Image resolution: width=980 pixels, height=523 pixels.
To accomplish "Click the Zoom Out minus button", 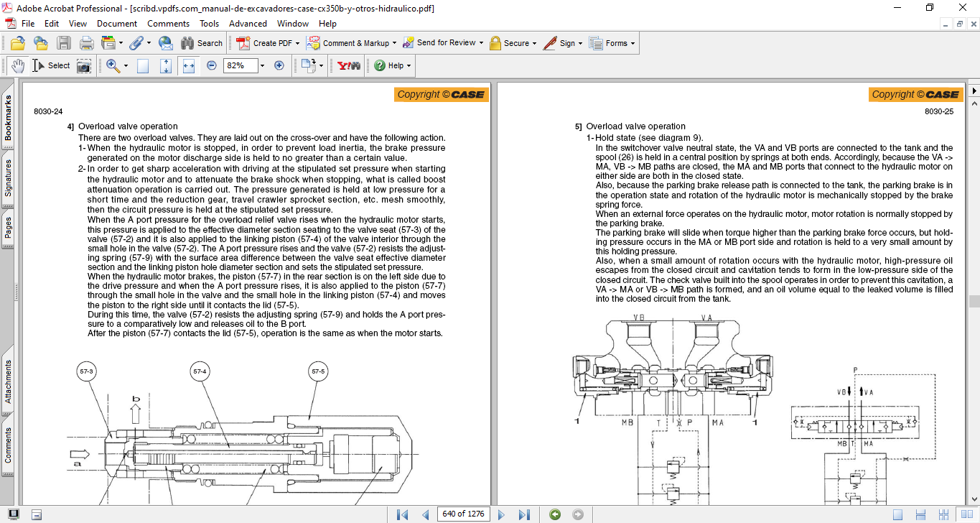I will 212,65.
